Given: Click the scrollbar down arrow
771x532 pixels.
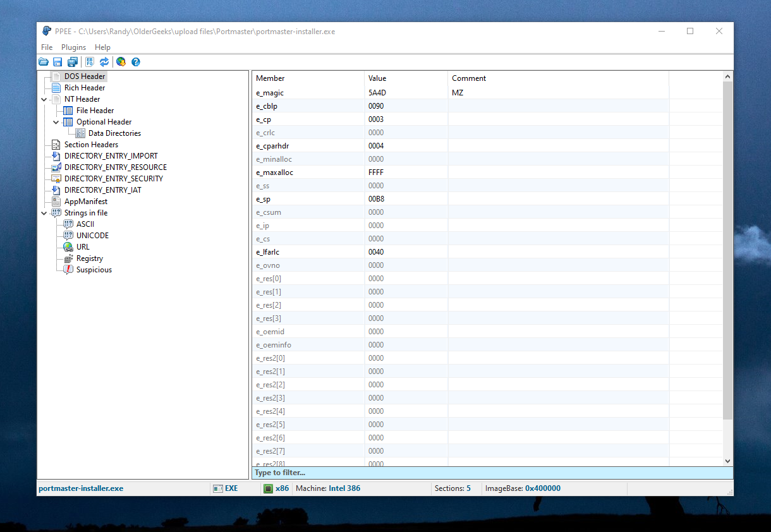Looking at the screenshot, I should click(x=727, y=461).
